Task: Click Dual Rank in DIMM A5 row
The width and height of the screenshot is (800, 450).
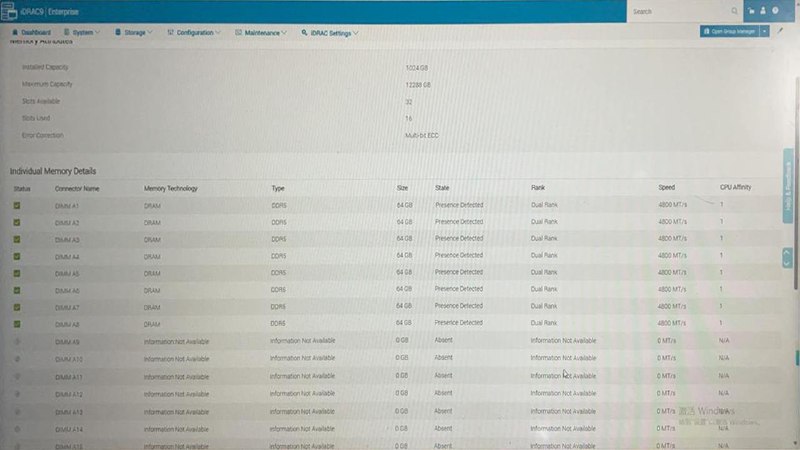Action: [544, 272]
